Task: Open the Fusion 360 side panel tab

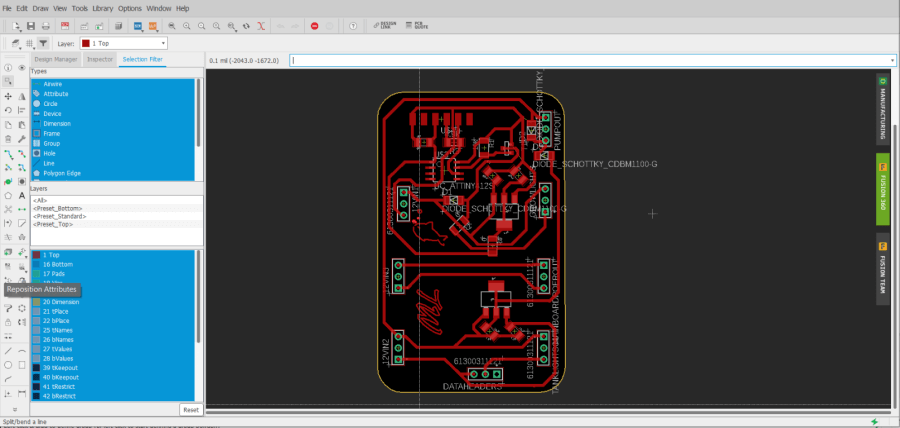Action: tap(882, 189)
